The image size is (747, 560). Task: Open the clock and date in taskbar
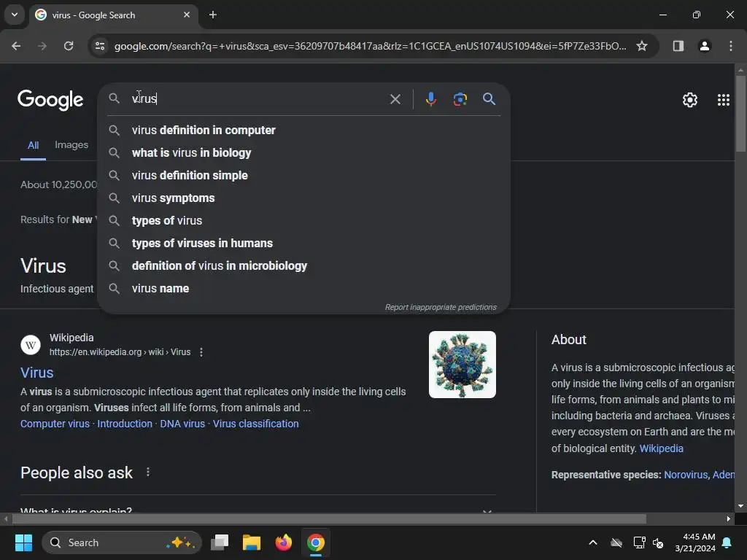point(695,542)
